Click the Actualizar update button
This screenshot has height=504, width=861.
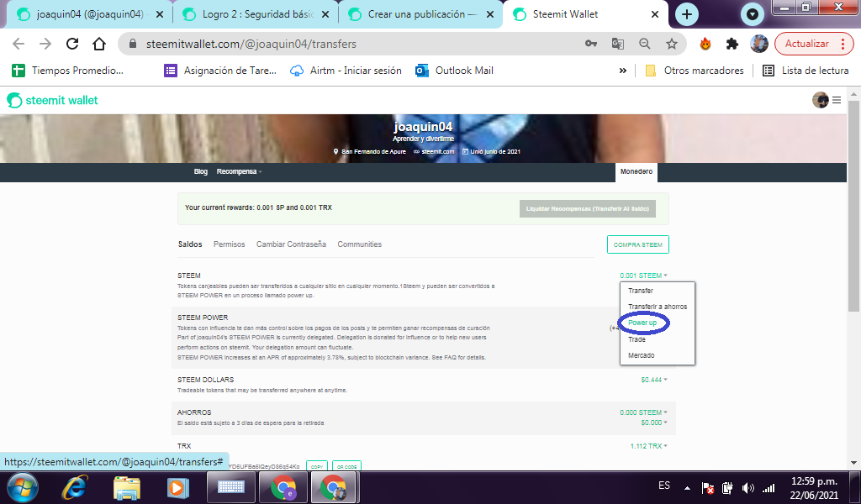pyautogui.click(x=813, y=44)
